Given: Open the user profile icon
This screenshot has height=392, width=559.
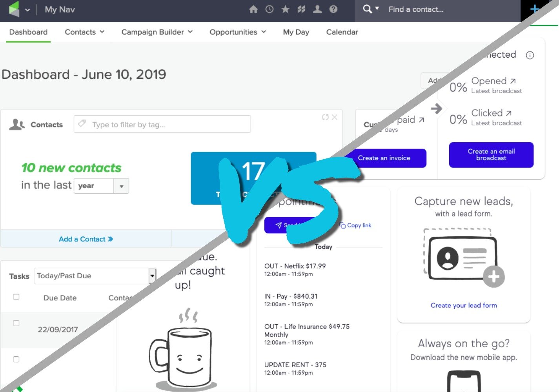Looking at the screenshot, I should (x=317, y=9).
